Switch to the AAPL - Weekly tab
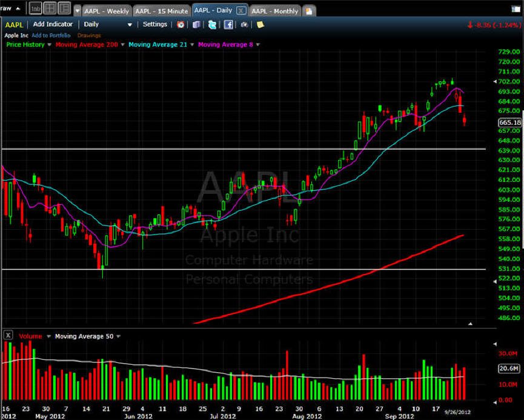 click(107, 11)
